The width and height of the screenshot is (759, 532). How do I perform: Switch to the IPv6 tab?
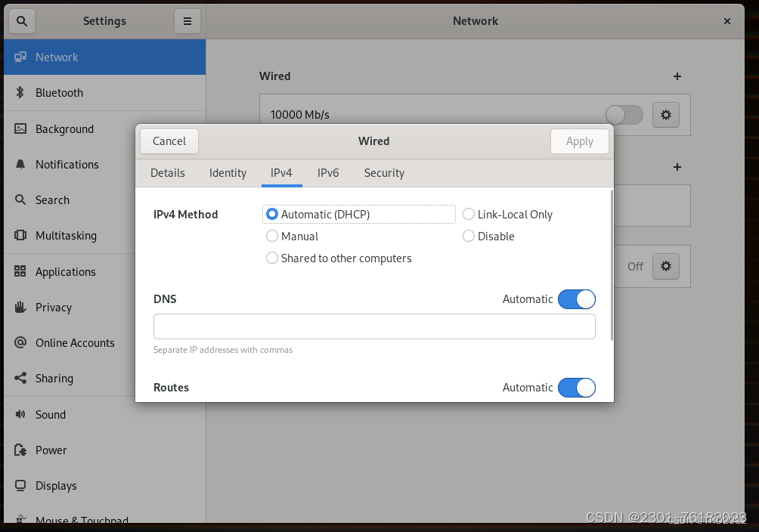[327, 173]
